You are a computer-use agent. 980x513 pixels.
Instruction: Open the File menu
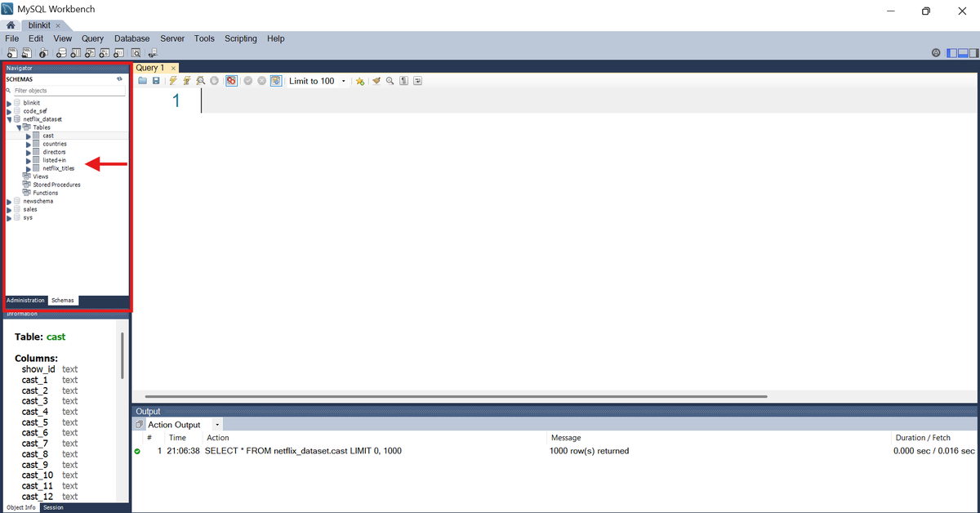[12, 38]
